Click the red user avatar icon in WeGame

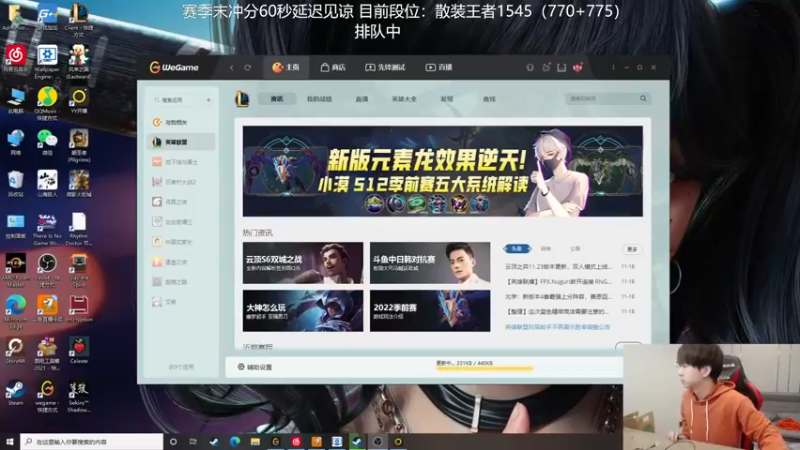coord(578,67)
